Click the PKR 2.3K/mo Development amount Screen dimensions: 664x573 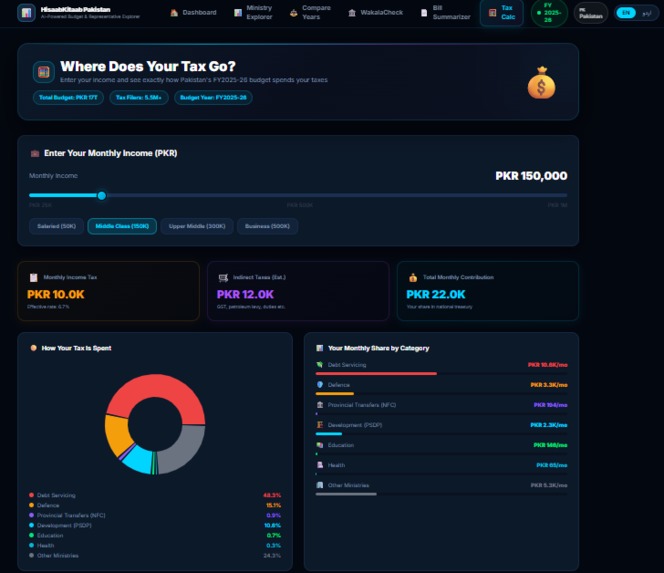coord(549,425)
